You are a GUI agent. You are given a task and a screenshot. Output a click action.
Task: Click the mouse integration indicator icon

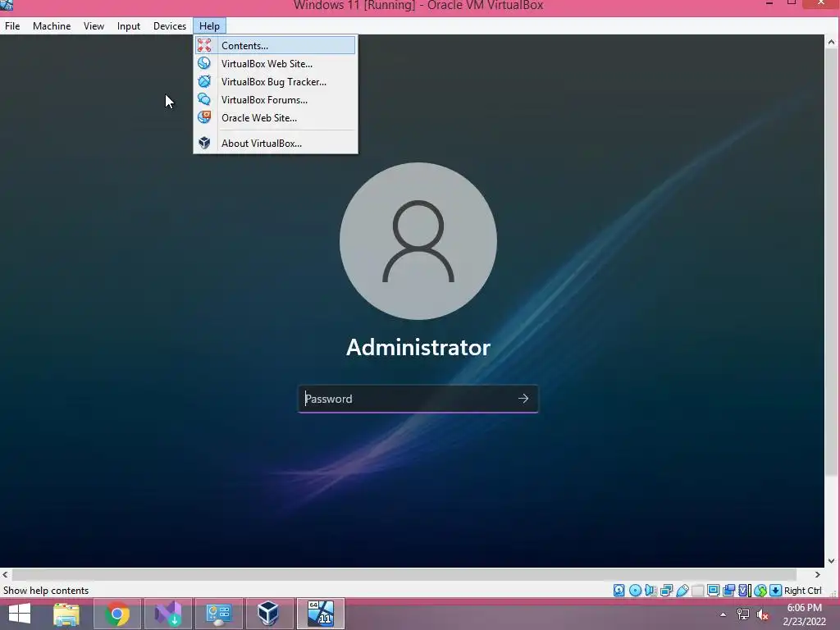tap(760, 591)
